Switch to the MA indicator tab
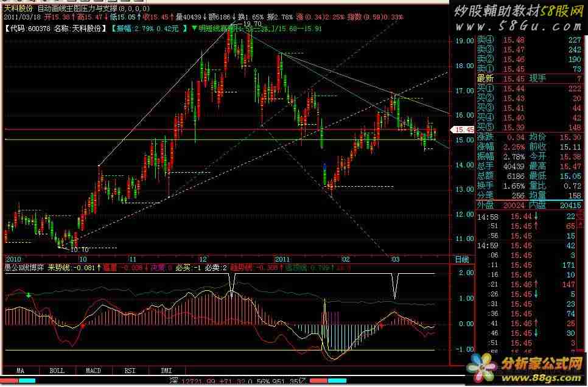Image resolution: width=588 pixels, height=387 pixels. click(x=21, y=371)
